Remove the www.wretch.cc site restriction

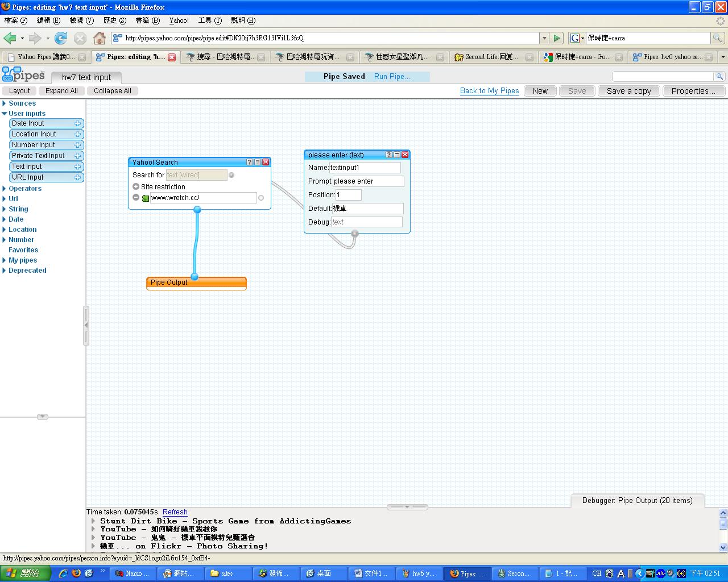[x=136, y=197]
